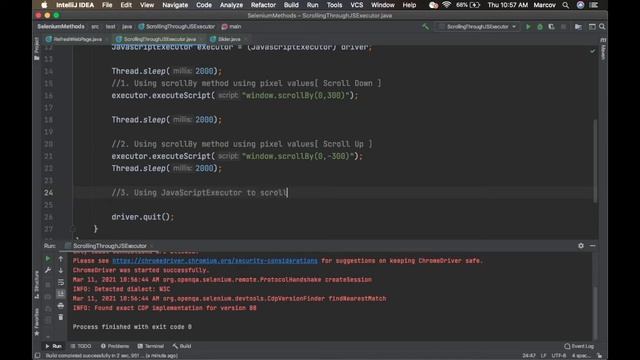This screenshot has width=640, height=360.
Task: Open run configuration wrench in Run panel
Action: click(48, 270)
